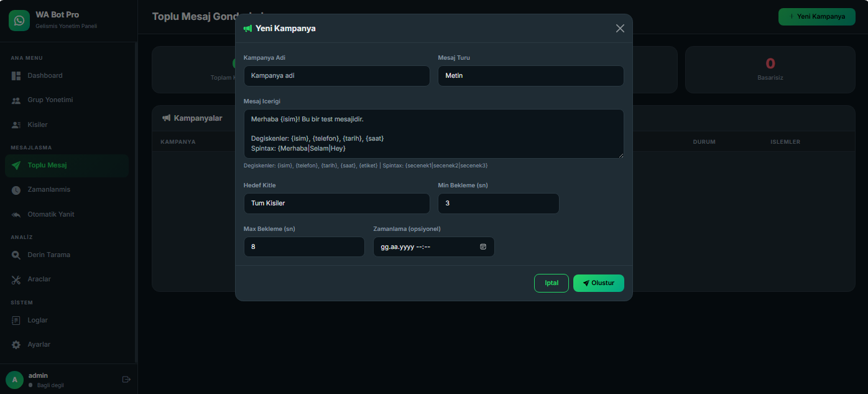Expand the Hedef Kitle dropdown
Screen dimensions: 868x394
pyautogui.click(x=336, y=204)
